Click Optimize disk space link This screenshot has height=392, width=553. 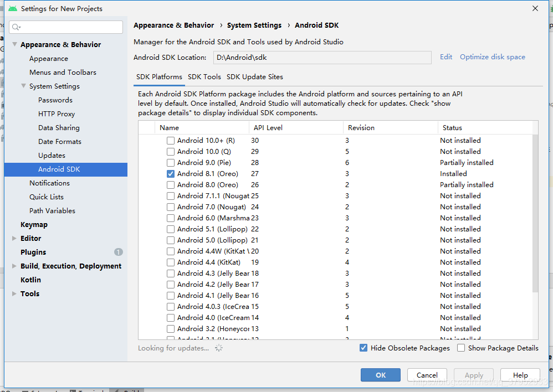(492, 57)
